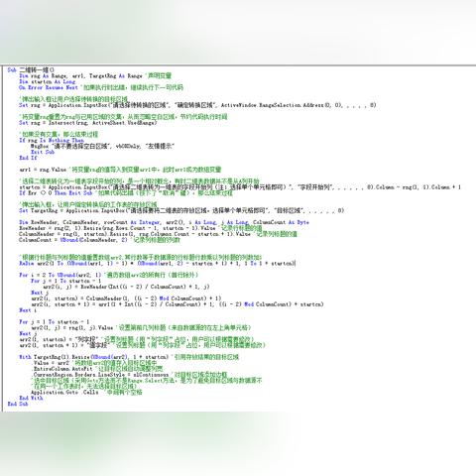The height and width of the screenshot is (476, 476).
Task: Click 'With TargetRng(1).Resize' line
Action: pyautogui.click(x=129, y=357)
